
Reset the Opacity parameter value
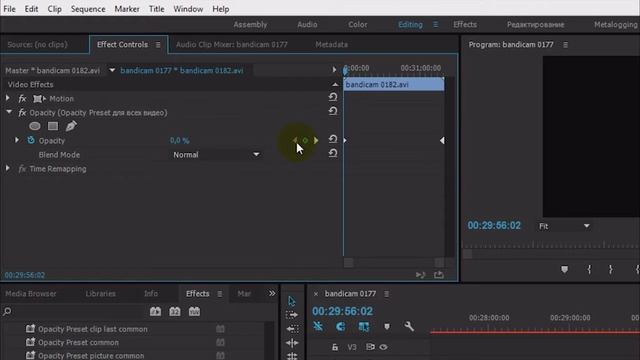[333, 139]
